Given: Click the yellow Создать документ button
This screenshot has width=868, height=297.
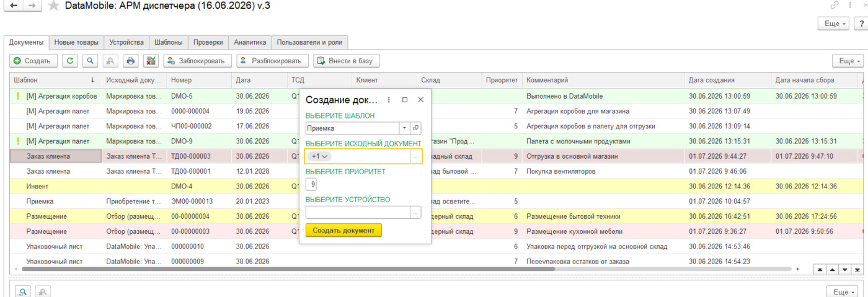Looking at the screenshot, I should pyautogui.click(x=343, y=230).
